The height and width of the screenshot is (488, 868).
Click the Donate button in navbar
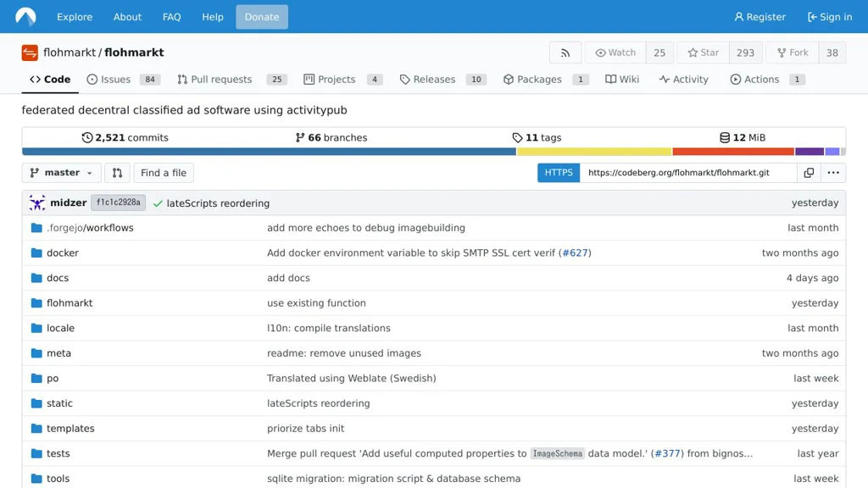pos(262,17)
